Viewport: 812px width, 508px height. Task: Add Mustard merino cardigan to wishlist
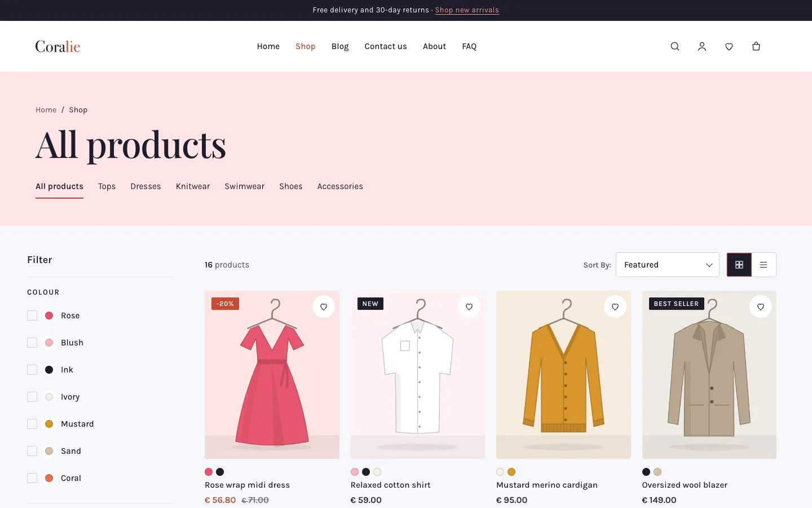pos(615,306)
